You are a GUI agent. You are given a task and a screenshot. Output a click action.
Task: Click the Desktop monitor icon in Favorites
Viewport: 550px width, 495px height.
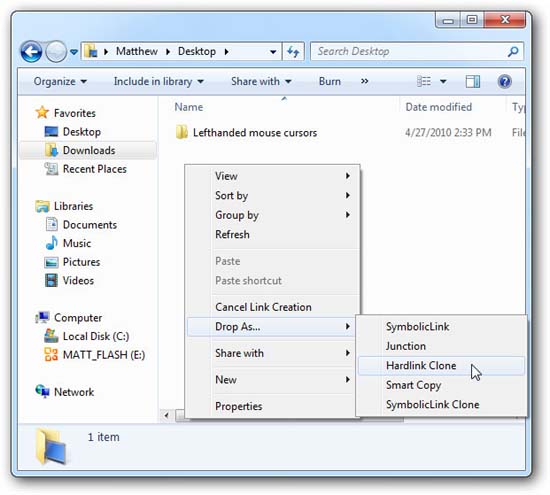[51, 132]
